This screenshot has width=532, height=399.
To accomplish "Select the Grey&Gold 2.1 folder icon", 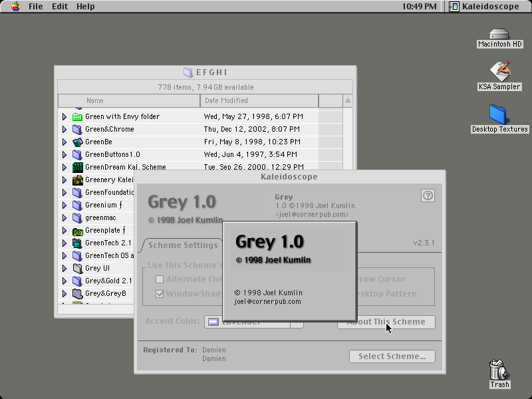I will pos(77,281).
